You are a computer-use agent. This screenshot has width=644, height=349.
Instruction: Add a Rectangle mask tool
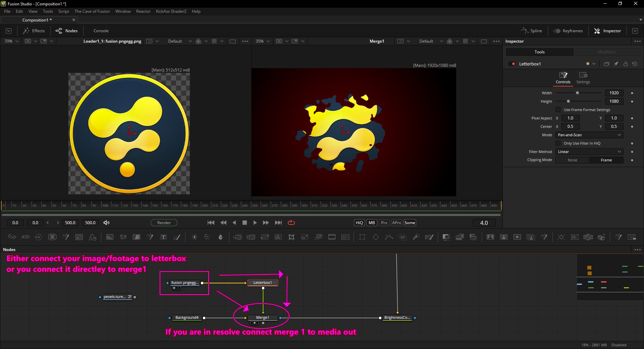[362, 237]
